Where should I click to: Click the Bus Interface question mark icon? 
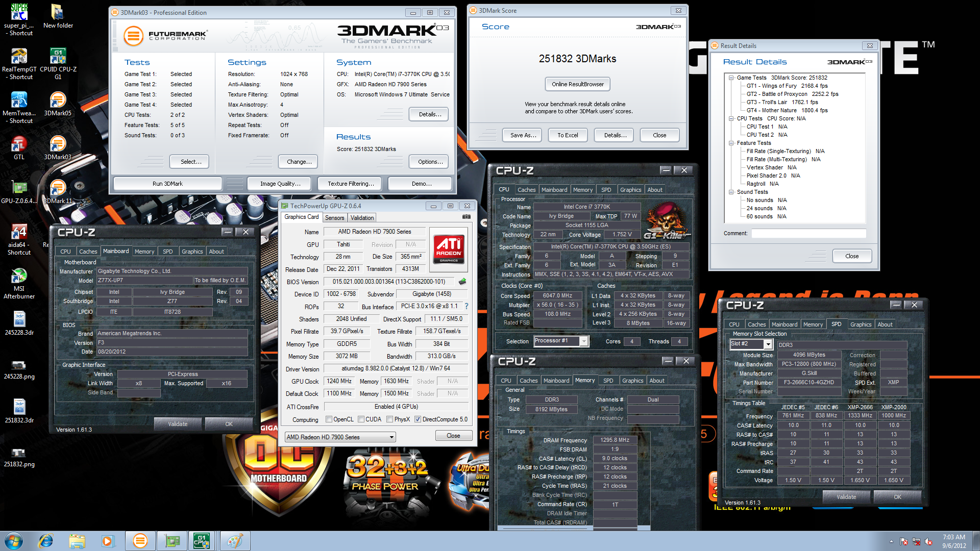(x=466, y=306)
